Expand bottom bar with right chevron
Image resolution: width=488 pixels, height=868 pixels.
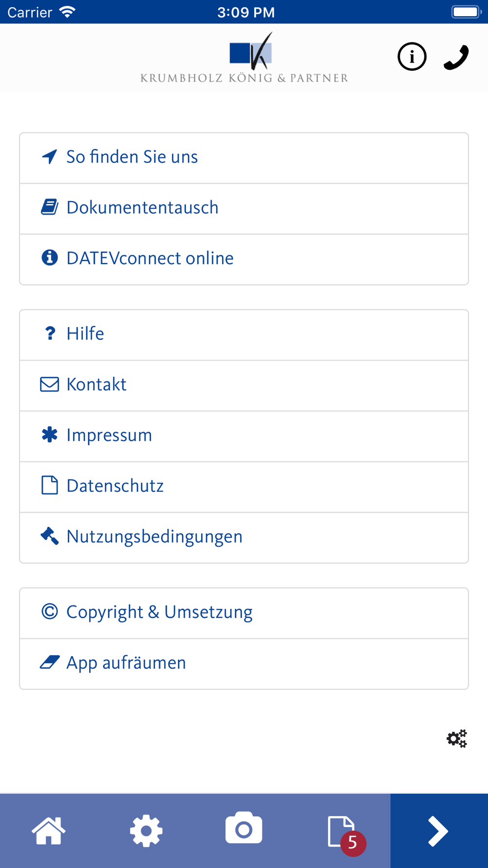(439, 831)
